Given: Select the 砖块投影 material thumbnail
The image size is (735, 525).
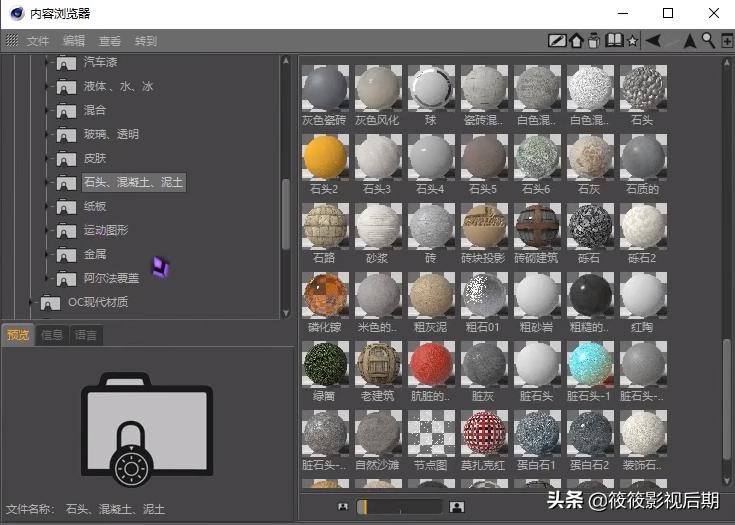Looking at the screenshot, I should (x=484, y=226).
